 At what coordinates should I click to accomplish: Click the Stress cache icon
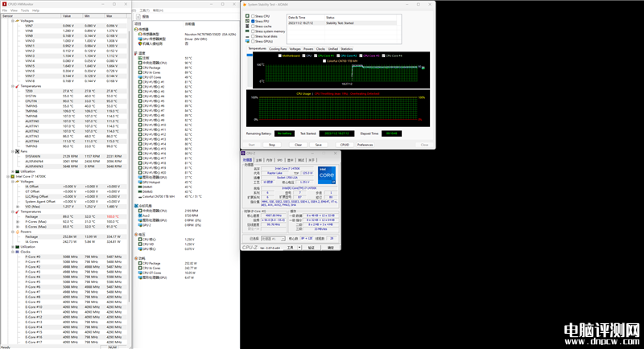click(247, 26)
